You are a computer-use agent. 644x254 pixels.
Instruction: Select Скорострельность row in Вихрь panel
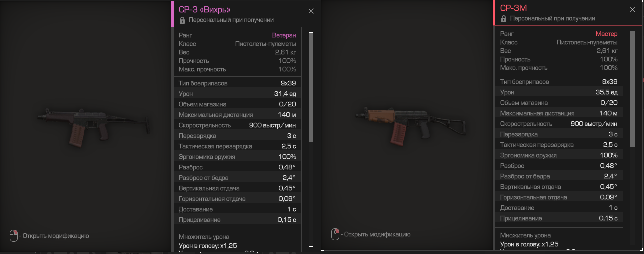[237, 125]
